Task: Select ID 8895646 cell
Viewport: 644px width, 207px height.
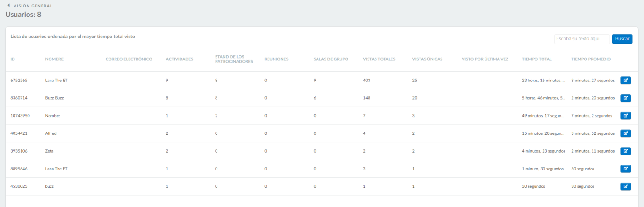Action: coord(19,169)
